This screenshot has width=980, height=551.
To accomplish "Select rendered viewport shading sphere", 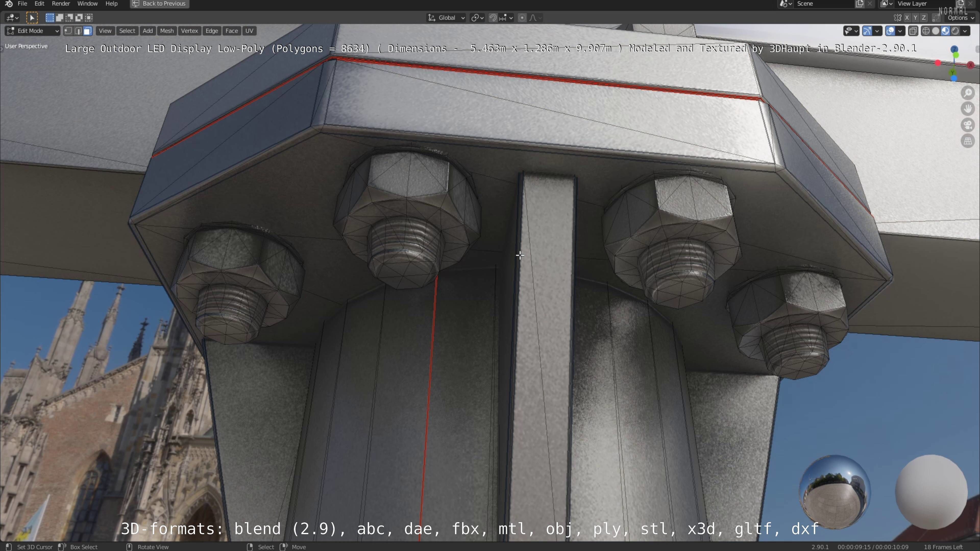I will (955, 31).
